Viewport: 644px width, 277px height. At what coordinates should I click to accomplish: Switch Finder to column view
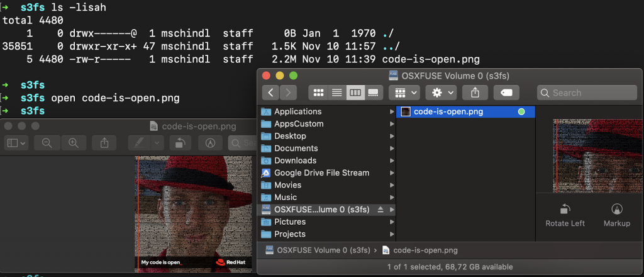tap(355, 93)
